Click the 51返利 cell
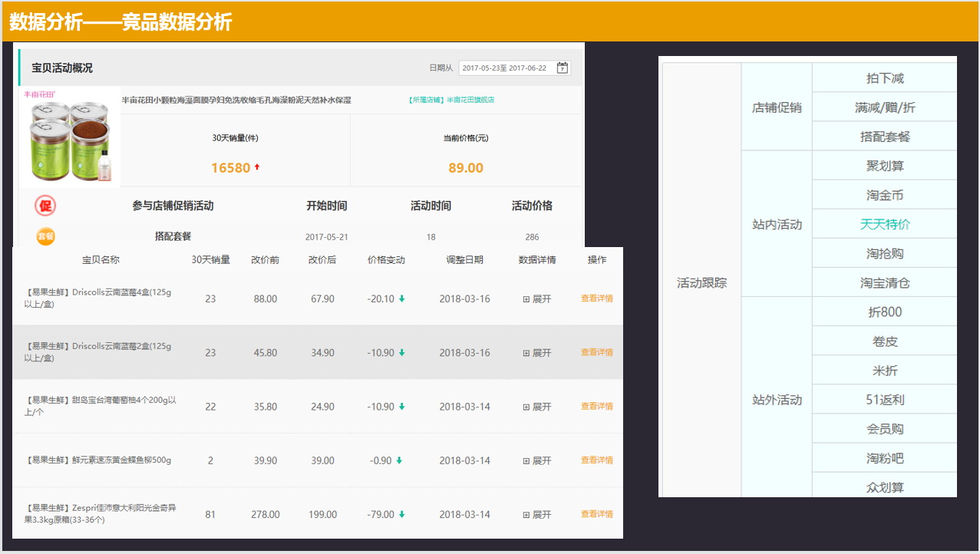This screenshot has height=554, width=980. pos(885,399)
